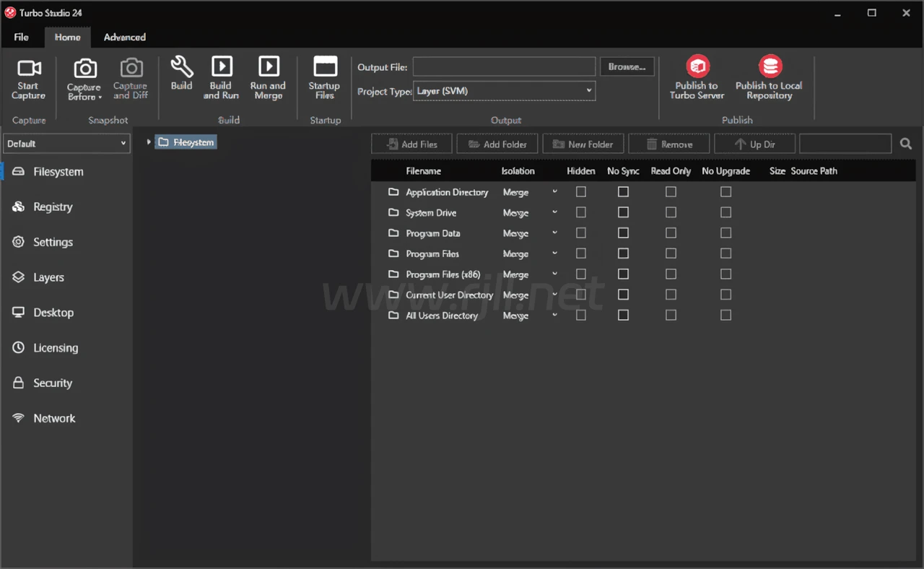Check Read Only for System Drive

671,212
